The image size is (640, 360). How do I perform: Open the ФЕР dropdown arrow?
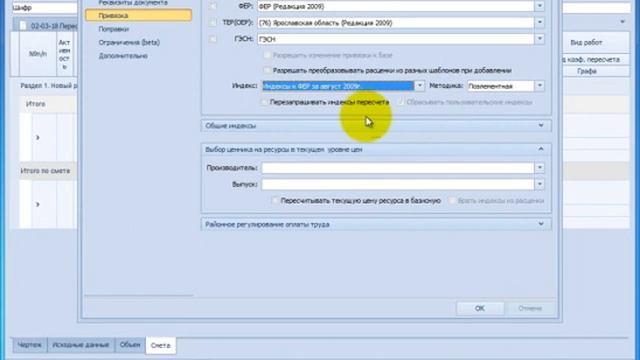[540, 6]
